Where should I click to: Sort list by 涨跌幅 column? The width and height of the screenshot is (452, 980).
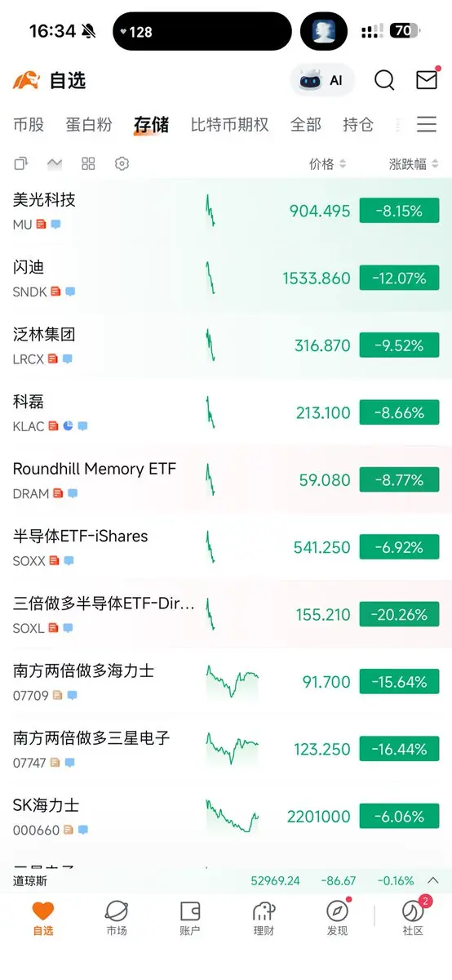pyautogui.click(x=414, y=164)
